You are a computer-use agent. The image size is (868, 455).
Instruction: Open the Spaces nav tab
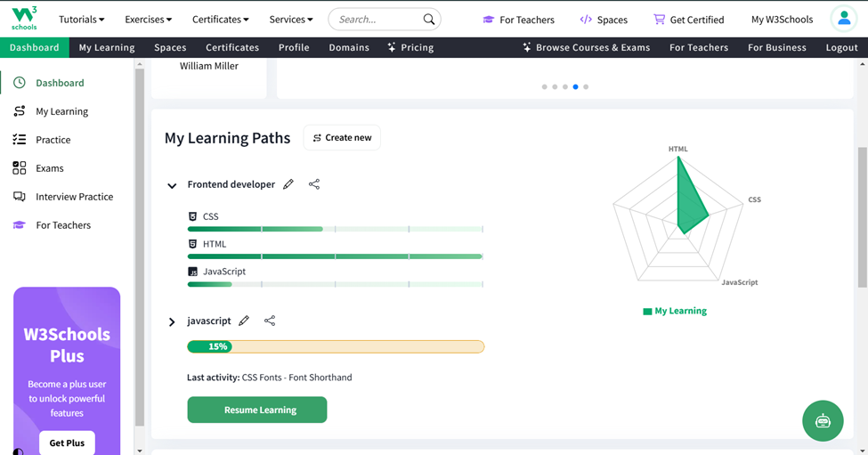tap(170, 47)
